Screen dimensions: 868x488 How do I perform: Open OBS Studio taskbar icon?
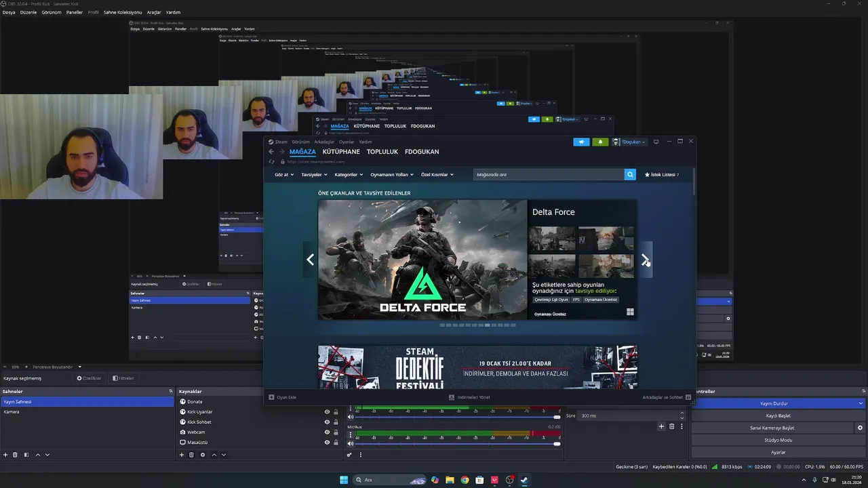click(509, 480)
